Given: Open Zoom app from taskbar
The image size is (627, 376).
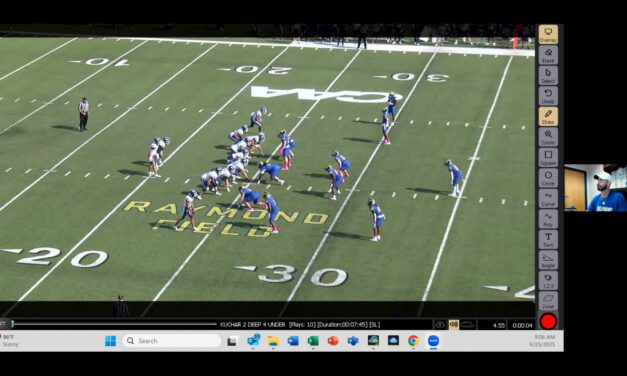Looking at the screenshot, I should 433,341.
